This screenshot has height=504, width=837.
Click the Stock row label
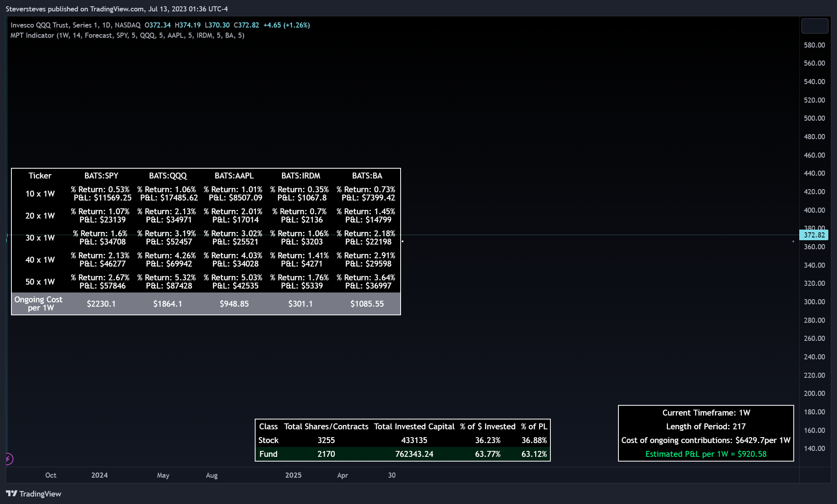[269, 440]
